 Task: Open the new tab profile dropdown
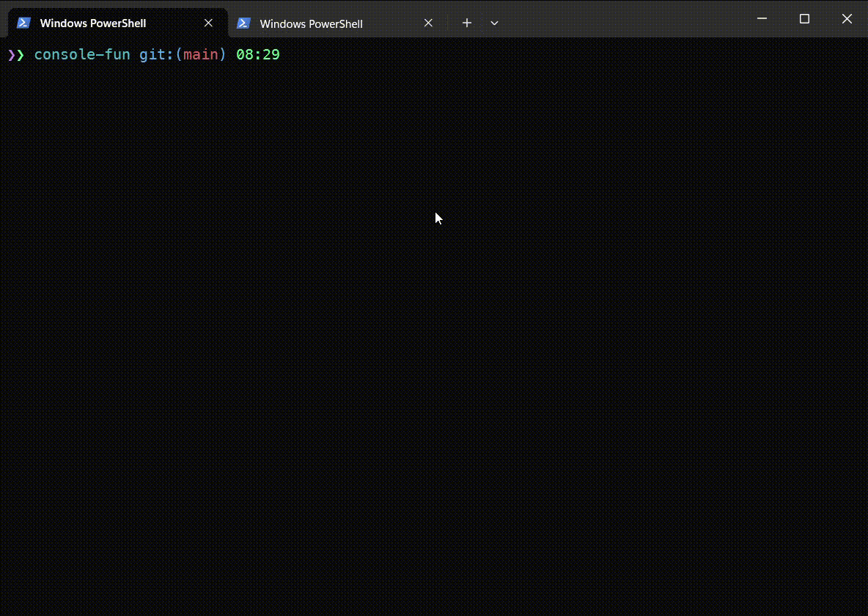point(494,23)
